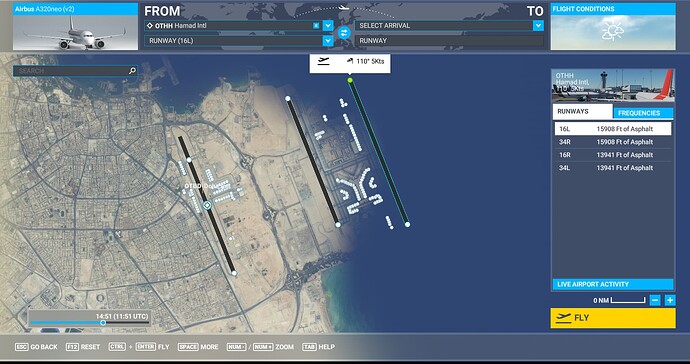Adjust the time of day slider handle
Viewport: 690px width, 364px height.
pyautogui.click(x=103, y=323)
